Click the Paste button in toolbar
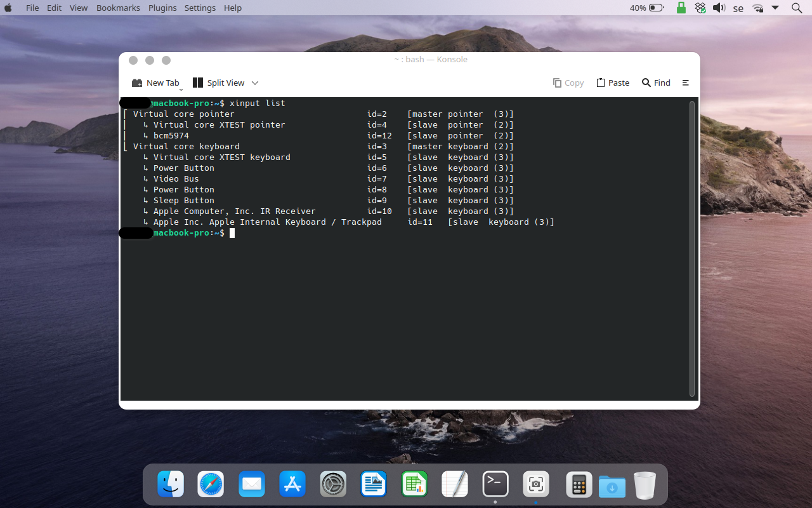The height and width of the screenshot is (508, 812). point(613,83)
